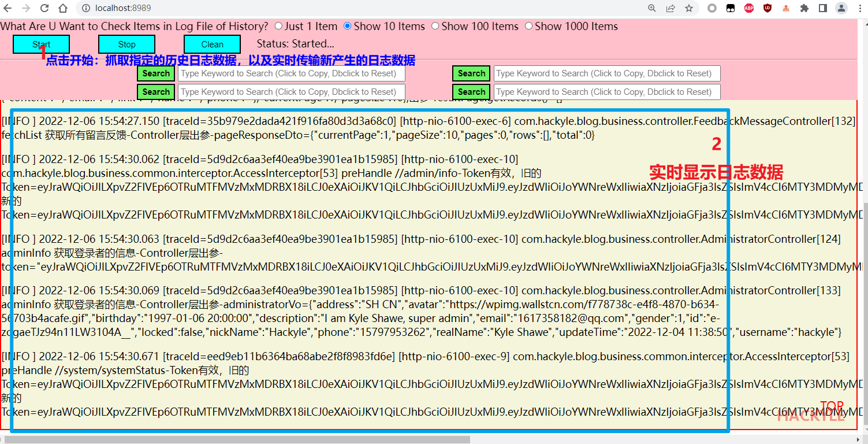This screenshot has width=868, height=444.
Task: Jump to top via TOP link
Action: (832, 406)
